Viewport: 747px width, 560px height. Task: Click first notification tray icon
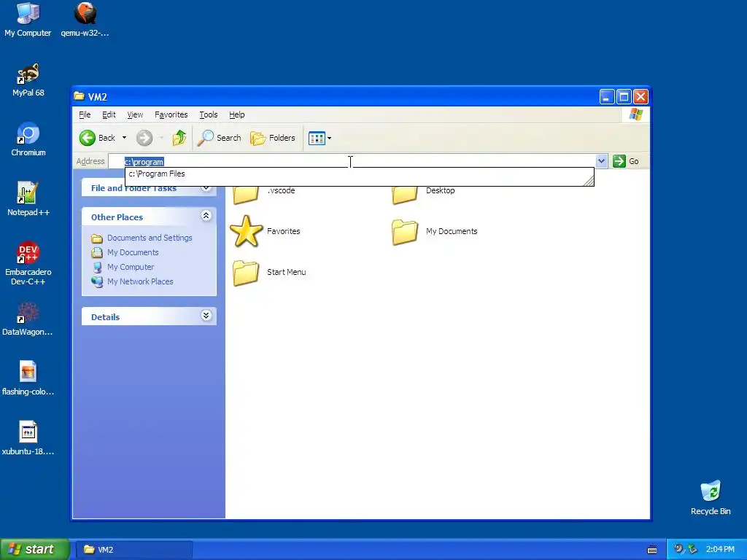point(679,549)
